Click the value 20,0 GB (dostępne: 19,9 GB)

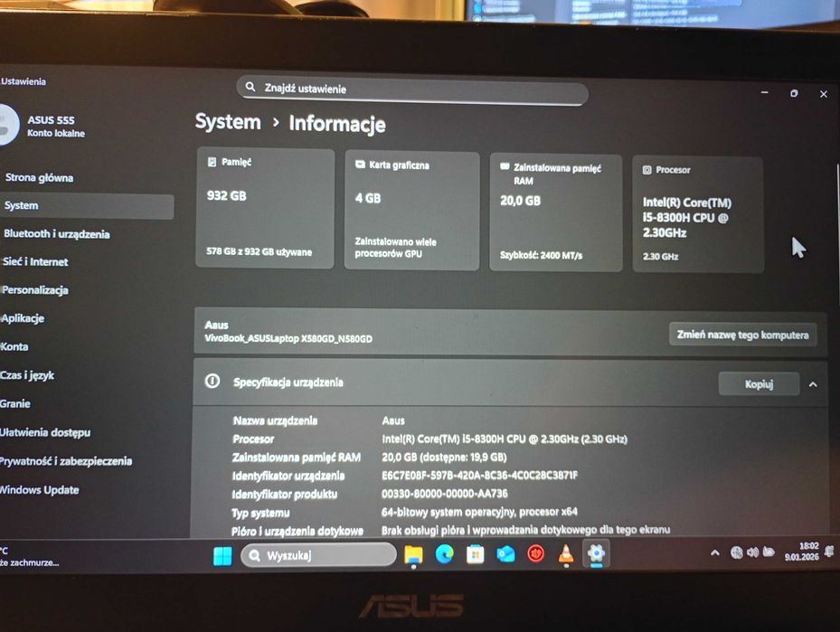coord(444,457)
